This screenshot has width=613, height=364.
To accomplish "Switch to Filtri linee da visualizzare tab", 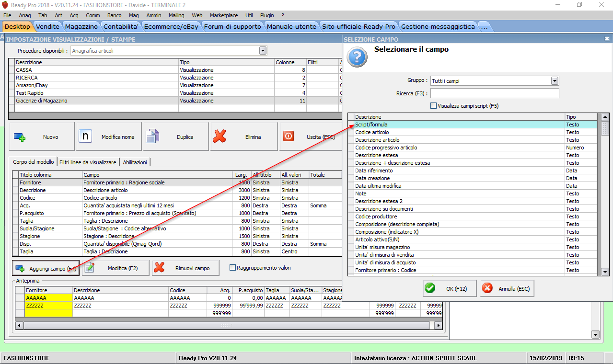I will (x=88, y=162).
